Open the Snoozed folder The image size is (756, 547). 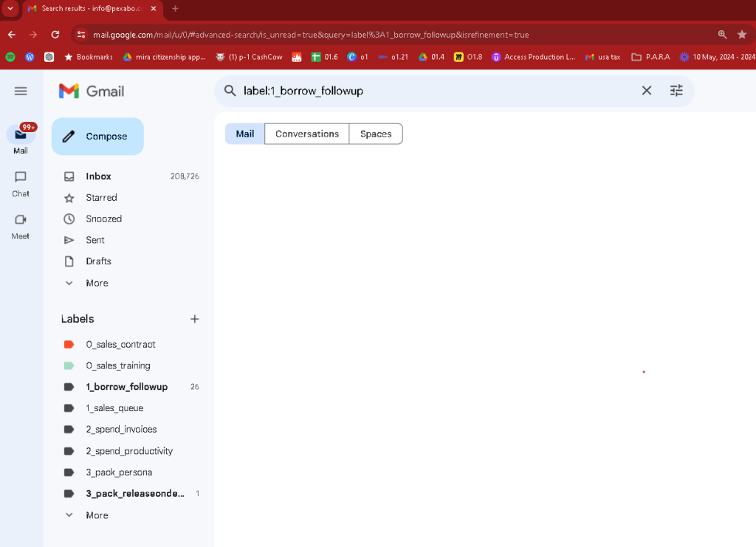[x=131, y=219]
